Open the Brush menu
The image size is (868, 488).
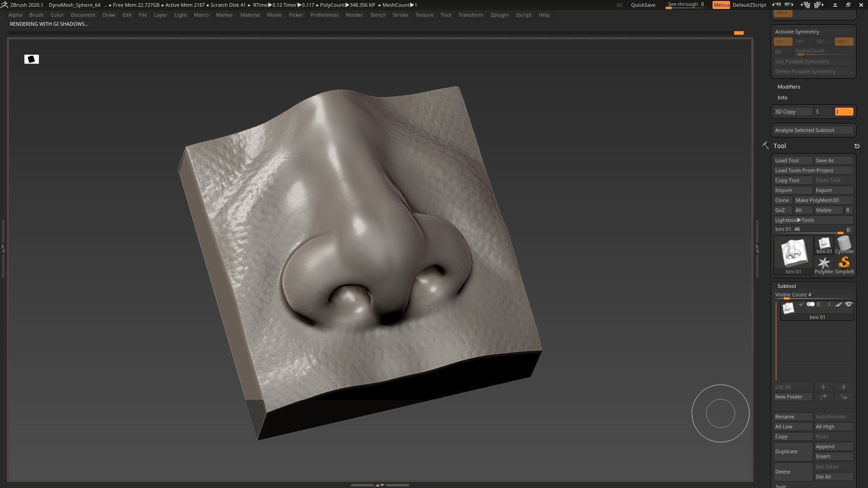(36, 15)
